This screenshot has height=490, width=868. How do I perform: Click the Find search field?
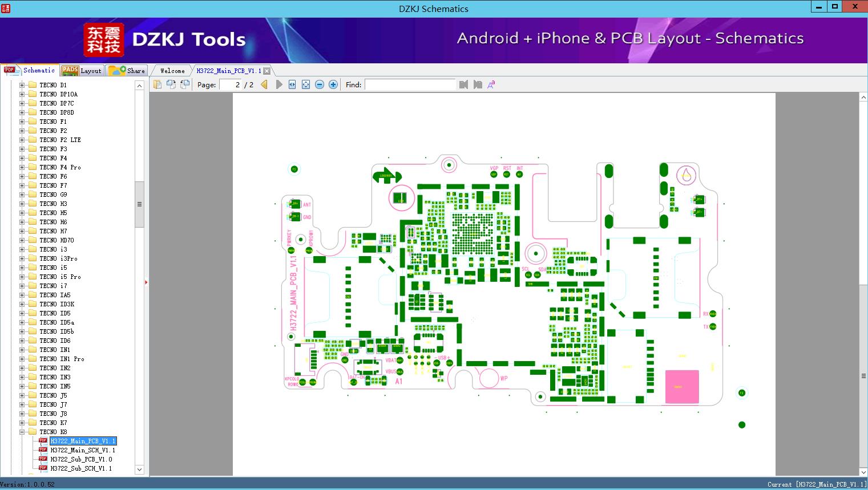click(410, 84)
